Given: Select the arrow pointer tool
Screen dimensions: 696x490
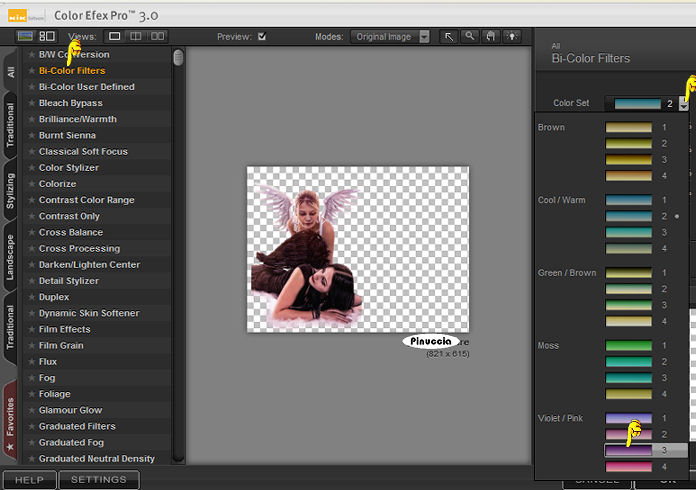Looking at the screenshot, I should [x=449, y=37].
